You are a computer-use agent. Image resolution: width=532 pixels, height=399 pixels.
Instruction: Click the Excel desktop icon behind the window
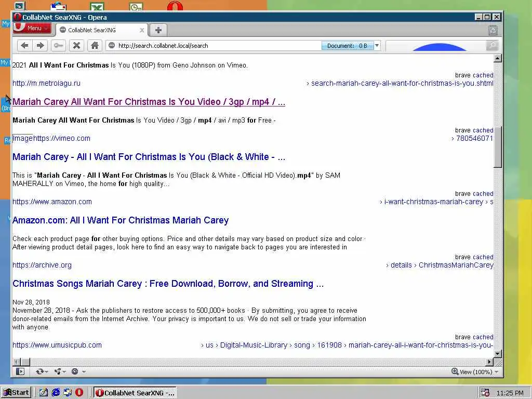click(x=97, y=6)
